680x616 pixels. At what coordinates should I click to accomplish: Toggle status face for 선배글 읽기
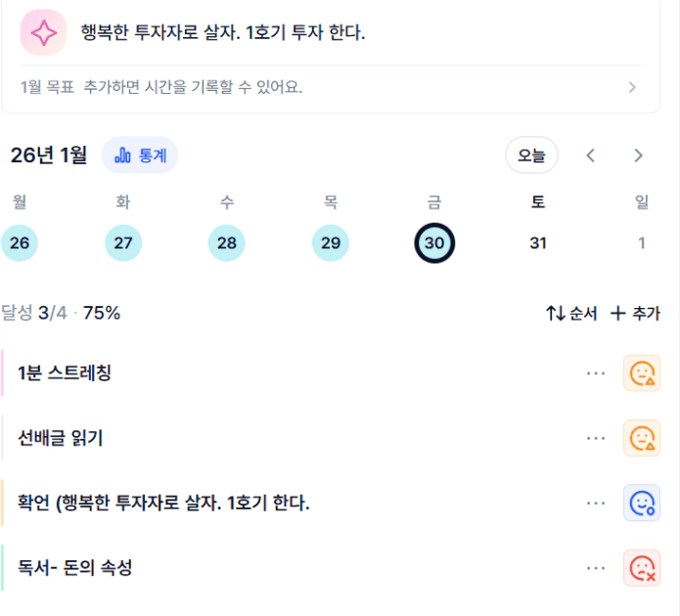pyautogui.click(x=642, y=438)
